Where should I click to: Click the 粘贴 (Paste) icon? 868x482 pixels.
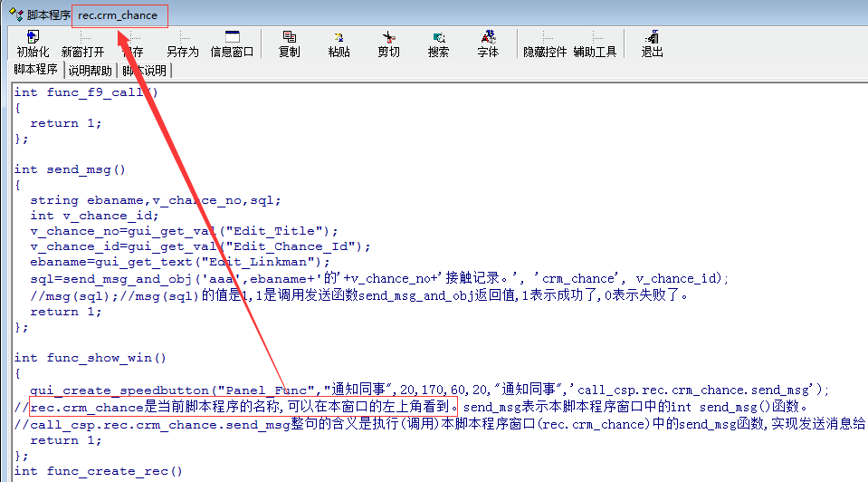point(339,43)
